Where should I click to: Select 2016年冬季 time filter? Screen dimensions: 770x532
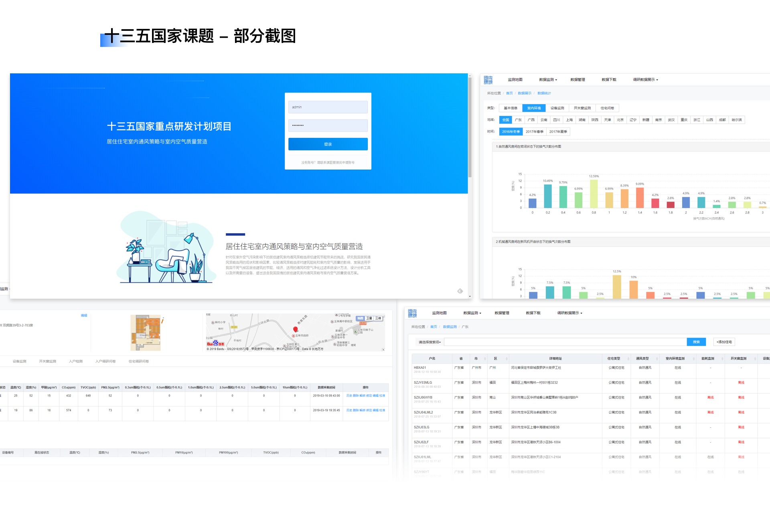coord(511,131)
